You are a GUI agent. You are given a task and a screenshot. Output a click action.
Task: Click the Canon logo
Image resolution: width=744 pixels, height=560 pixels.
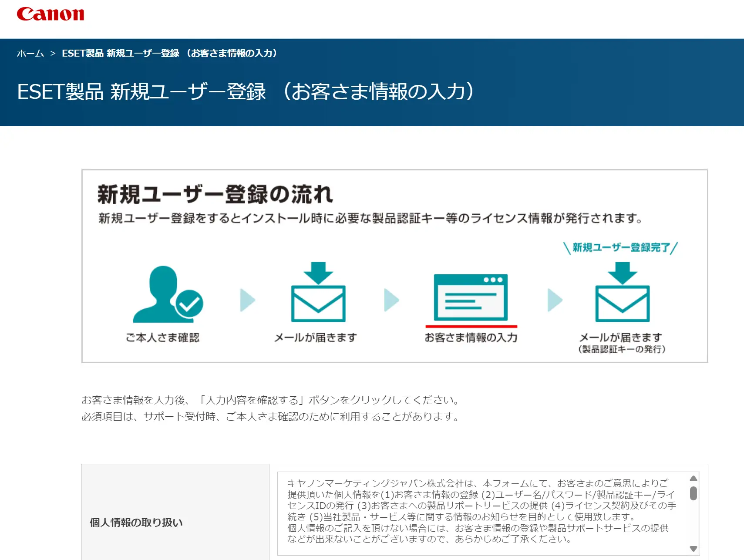pos(50,14)
